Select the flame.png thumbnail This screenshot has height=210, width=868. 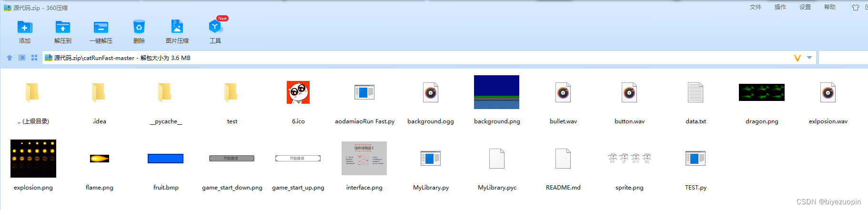pos(100,159)
